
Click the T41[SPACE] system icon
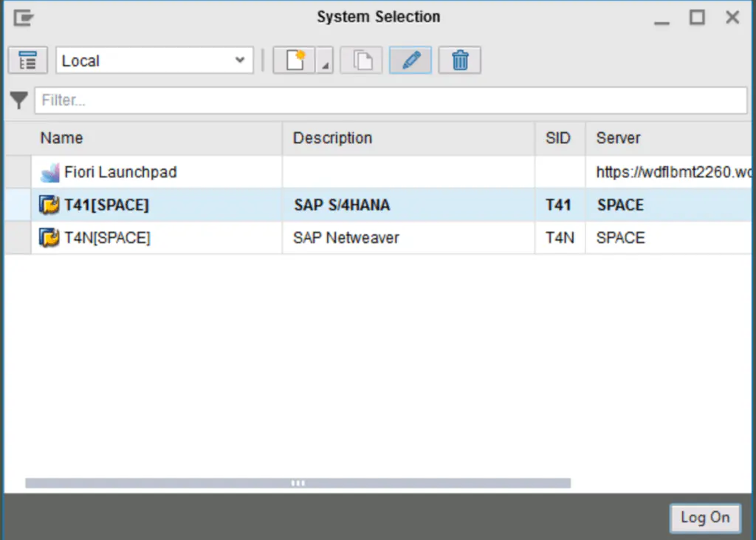point(49,205)
